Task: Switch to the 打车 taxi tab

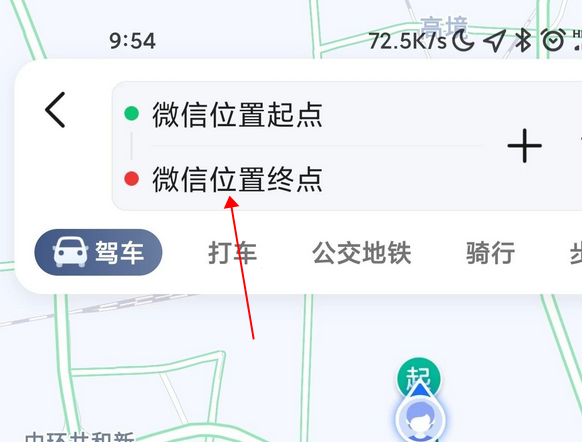Action: click(x=232, y=253)
